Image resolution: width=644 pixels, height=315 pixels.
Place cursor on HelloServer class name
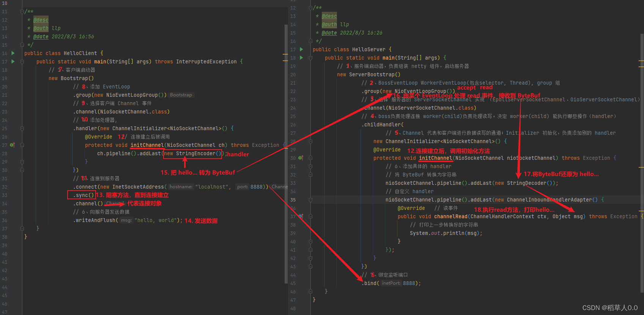[x=369, y=49]
